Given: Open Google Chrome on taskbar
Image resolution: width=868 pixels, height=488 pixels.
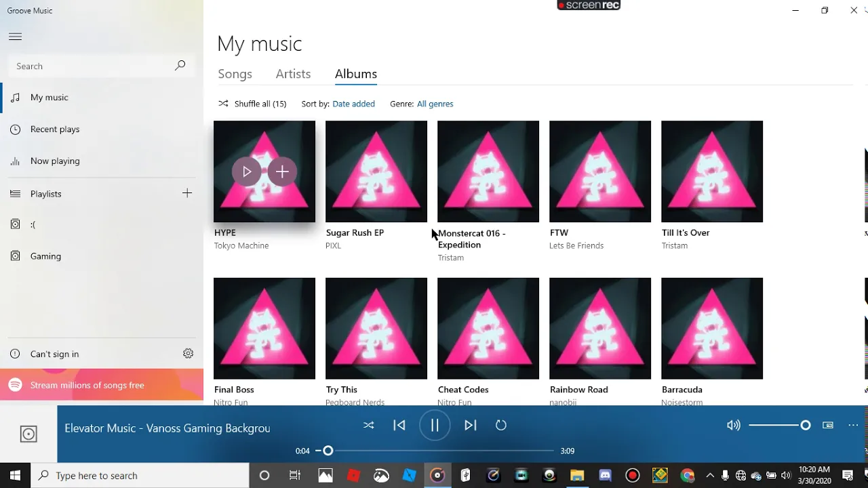Looking at the screenshot, I should point(688,475).
